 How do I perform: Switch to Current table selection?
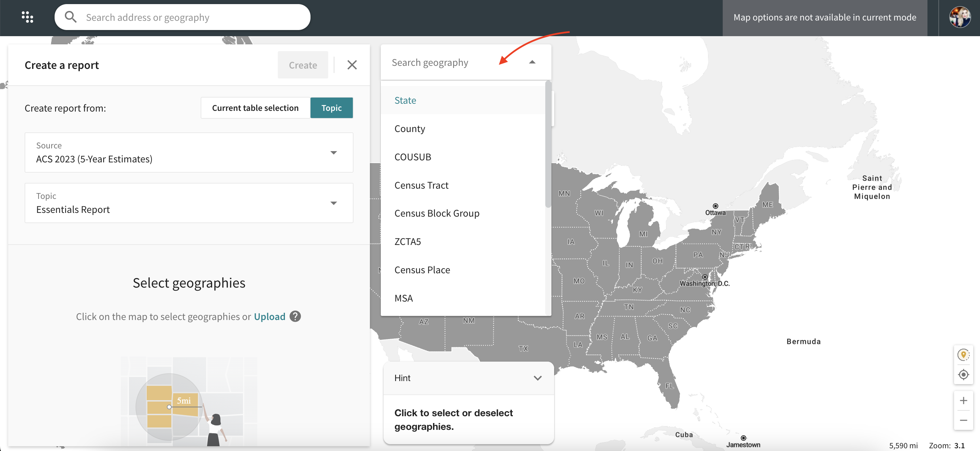255,108
